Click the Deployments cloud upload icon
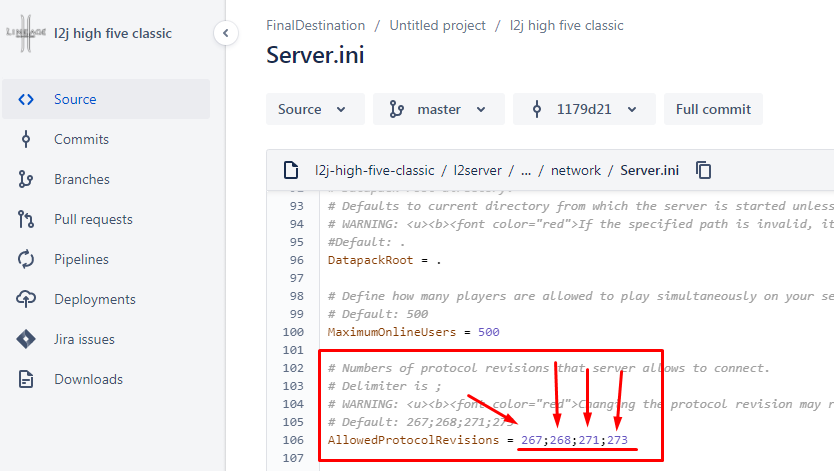 pos(27,299)
